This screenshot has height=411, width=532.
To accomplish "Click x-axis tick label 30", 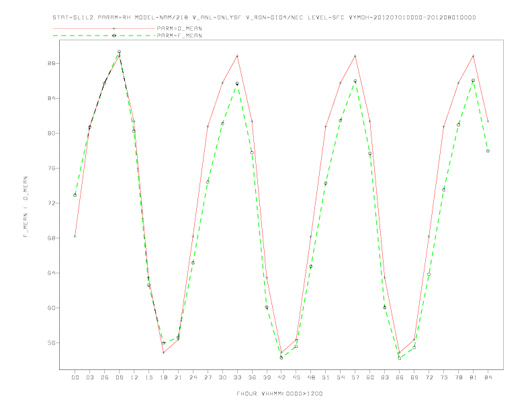I will pyautogui.click(x=222, y=377).
